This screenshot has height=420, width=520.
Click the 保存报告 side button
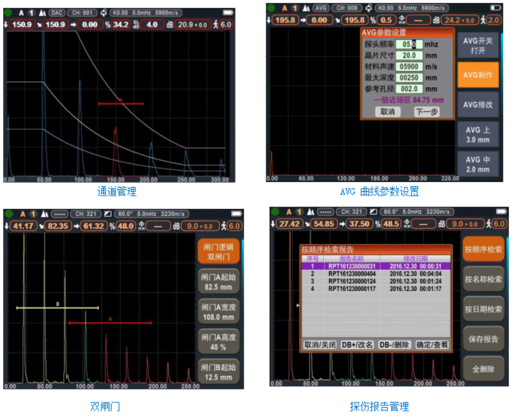pyautogui.click(x=484, y=339)
